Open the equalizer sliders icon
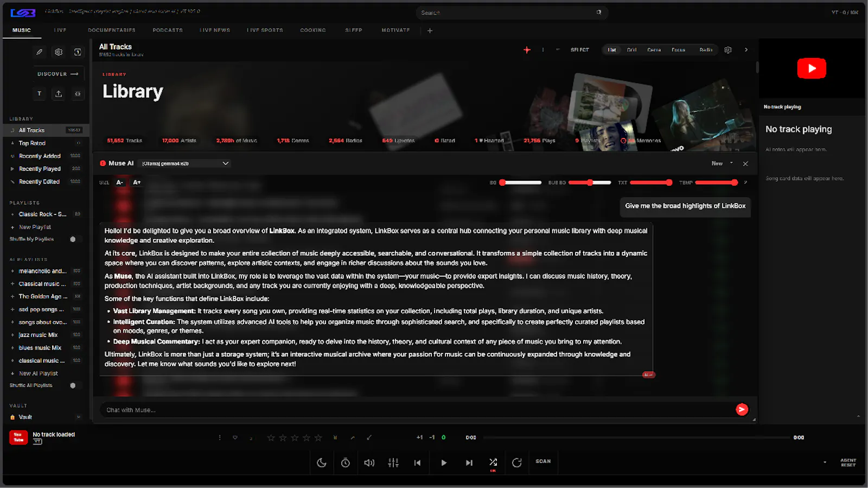 [393, 462]
